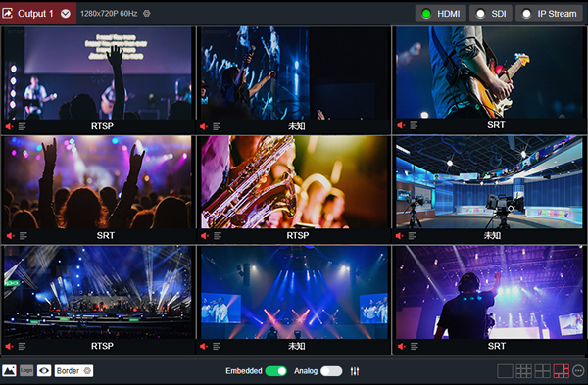Switch to the SDI output tab
The width and height of the screenshot is (588, 385).
[491, 14]
